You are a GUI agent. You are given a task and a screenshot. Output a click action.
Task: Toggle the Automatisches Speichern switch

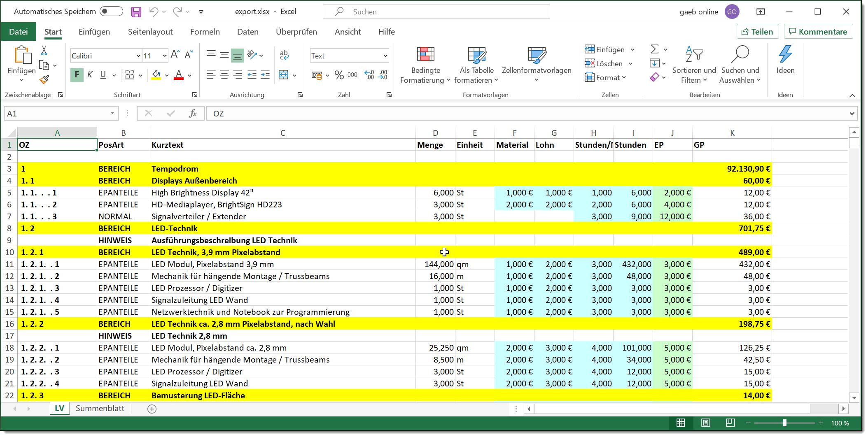pyautogui.click(x=111, y=12)
